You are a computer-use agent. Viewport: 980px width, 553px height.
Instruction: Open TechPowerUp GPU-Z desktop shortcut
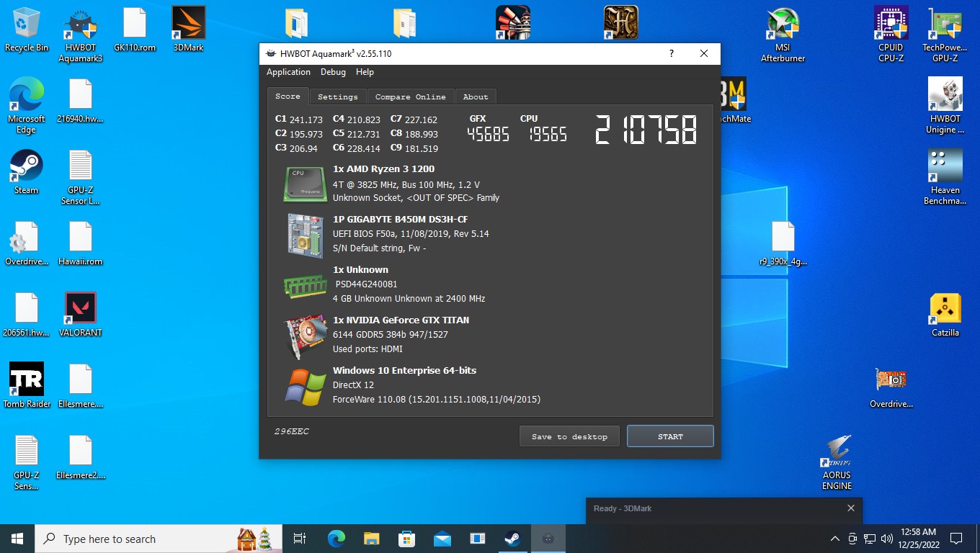[945, 35]
